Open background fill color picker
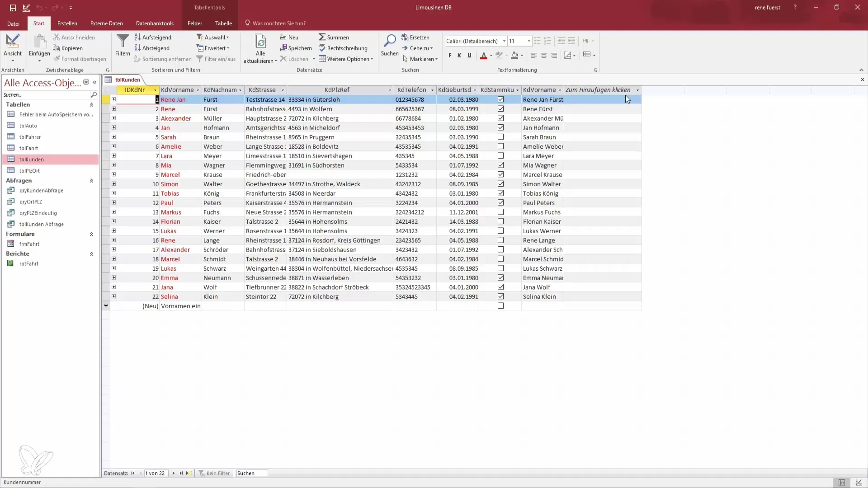Image resolution: width=868 pixels, height=488 pixels. click(x=522, y=56)
